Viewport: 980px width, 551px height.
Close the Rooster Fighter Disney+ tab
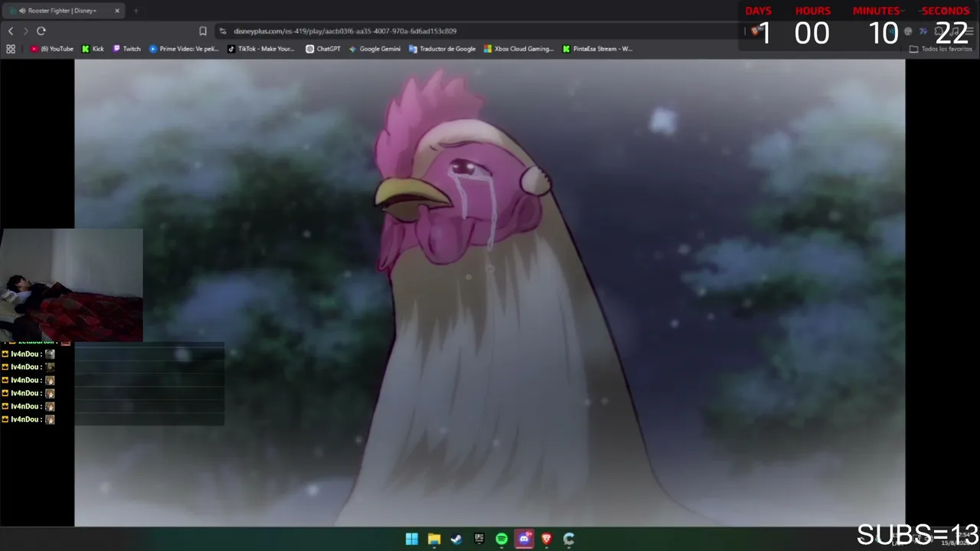(x=117, y=11)
